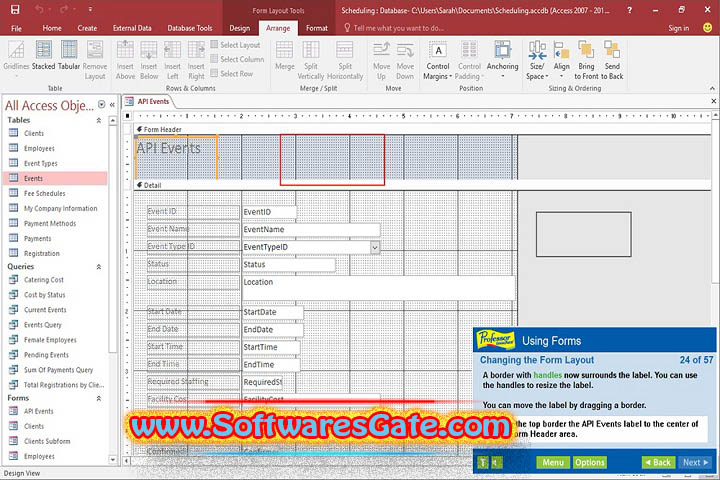Click Insert Below in Rows & Columns
This screenshot has width=720, height=480.
[149, 60]
